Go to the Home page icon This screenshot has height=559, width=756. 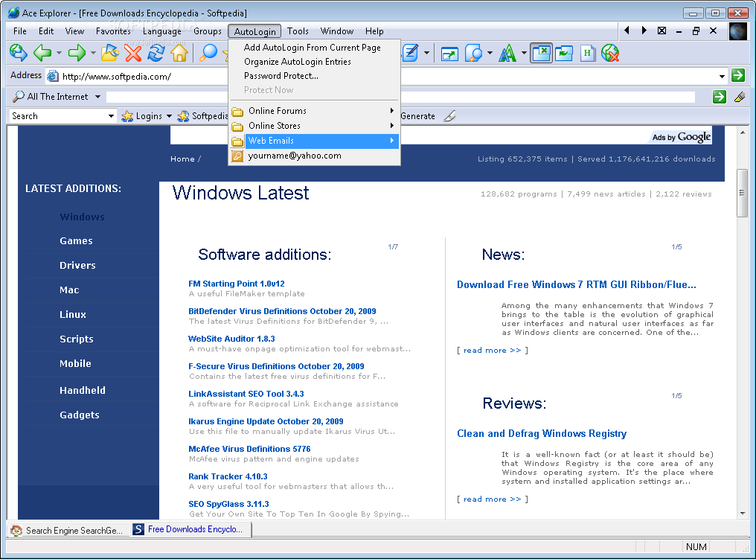point(179,53)
